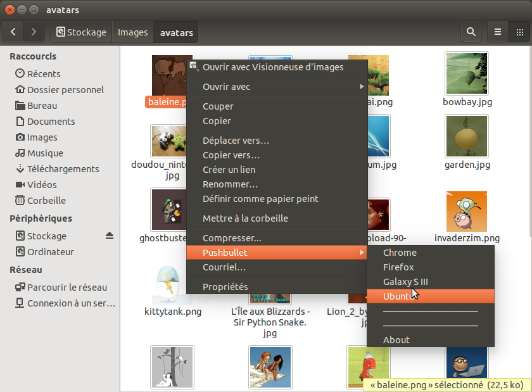The image size is (532, 392).
Task: Click the Dossier personnel home icon
Action: [x=20, y=89]
